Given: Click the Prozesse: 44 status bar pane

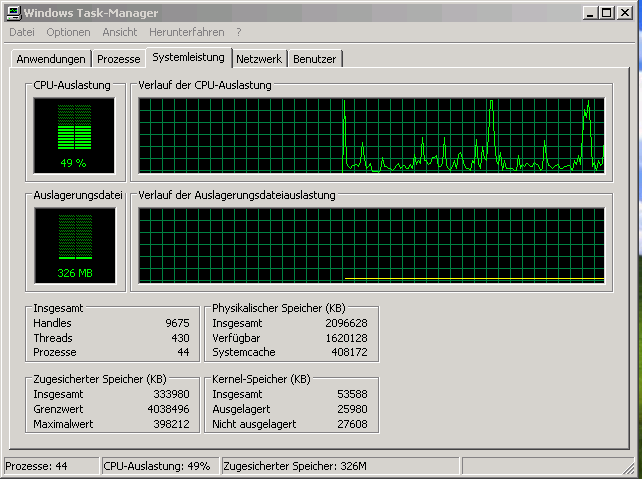Looking at the screenshot, I should tap(50, 466).
